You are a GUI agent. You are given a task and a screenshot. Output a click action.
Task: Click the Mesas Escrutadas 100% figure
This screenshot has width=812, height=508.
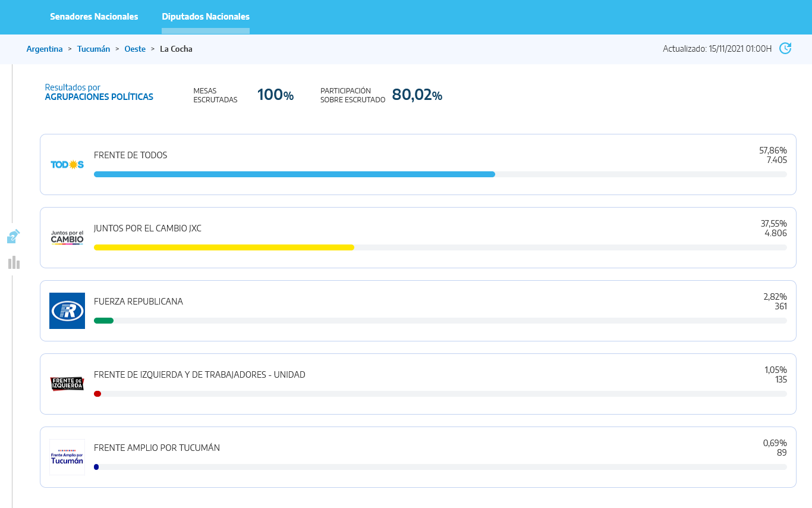point(275,95)
